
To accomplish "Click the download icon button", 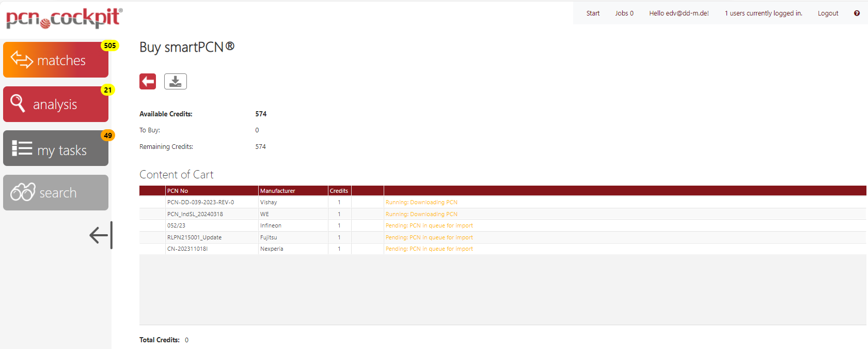I will pyautogui.click(x=176, y=81).
